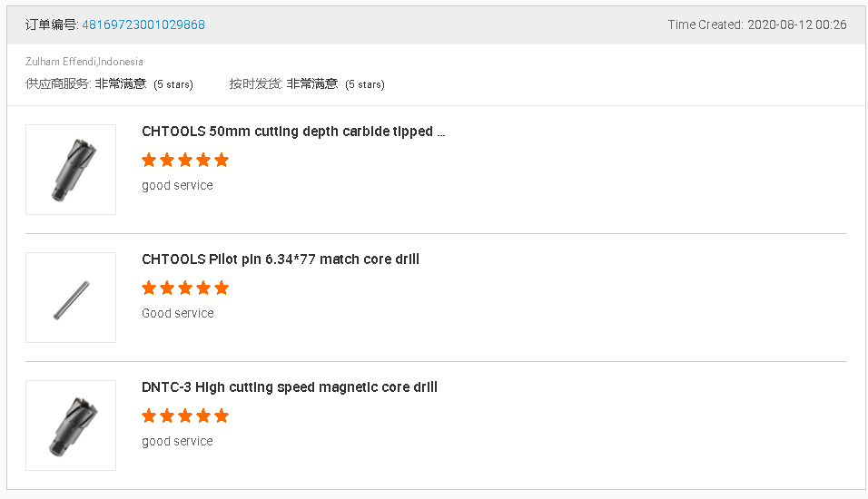The height and width of the screenshot is (499, 868).
Task: Click the Pilot pin product thumbnail
Action: tap(71, 298)
